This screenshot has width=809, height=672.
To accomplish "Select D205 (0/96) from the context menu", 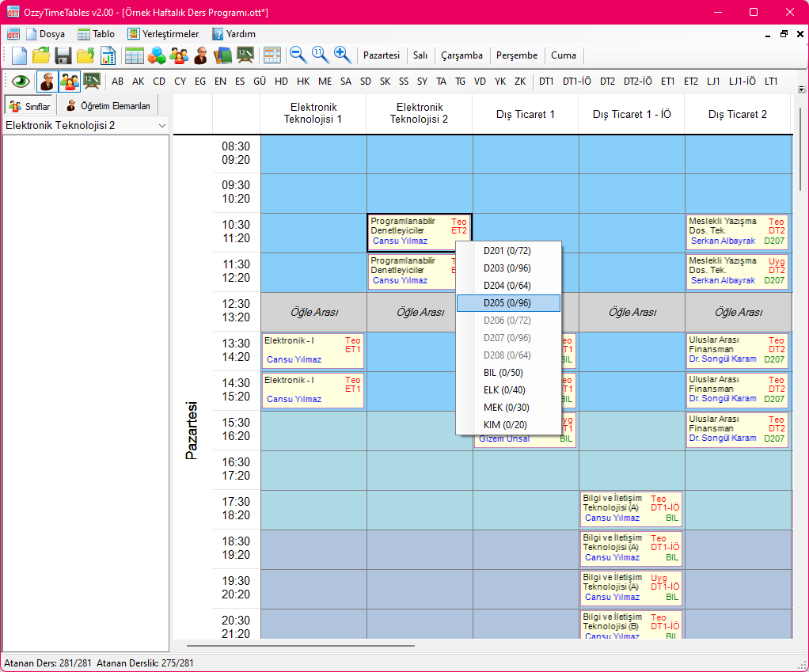I will coord(508,303).
